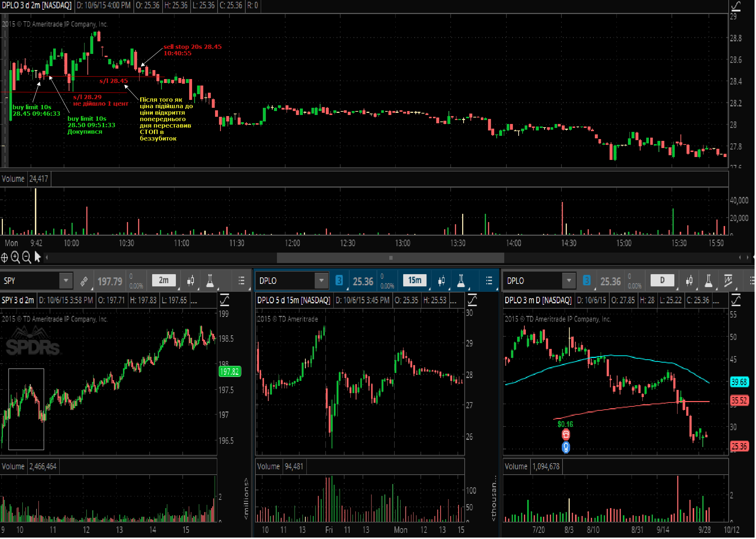756x539 pixels.
Task: Open the drawings tool icon in the DPLO daily panel
Action: pos(728,281)
